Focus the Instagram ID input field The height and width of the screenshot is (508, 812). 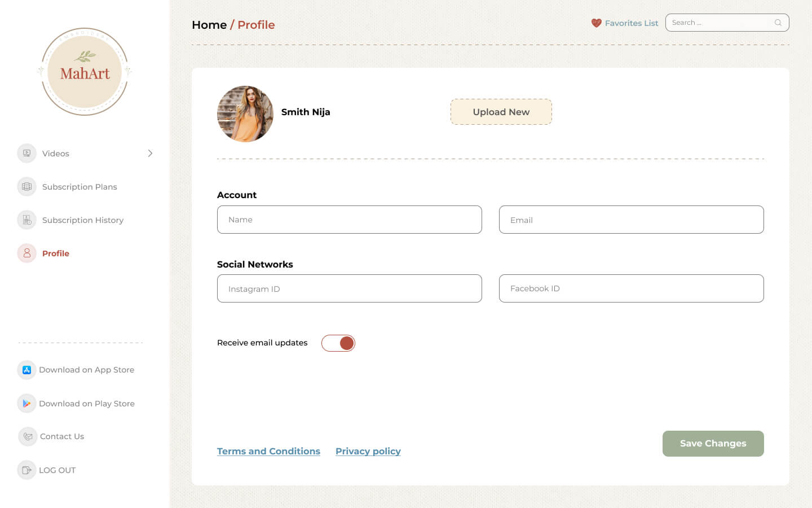[x=350, y=288]
